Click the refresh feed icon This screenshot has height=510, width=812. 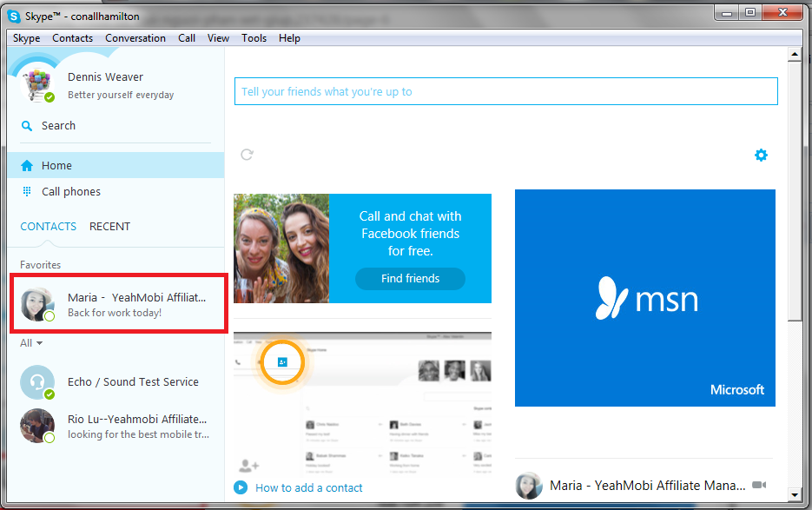coord(247,155)
